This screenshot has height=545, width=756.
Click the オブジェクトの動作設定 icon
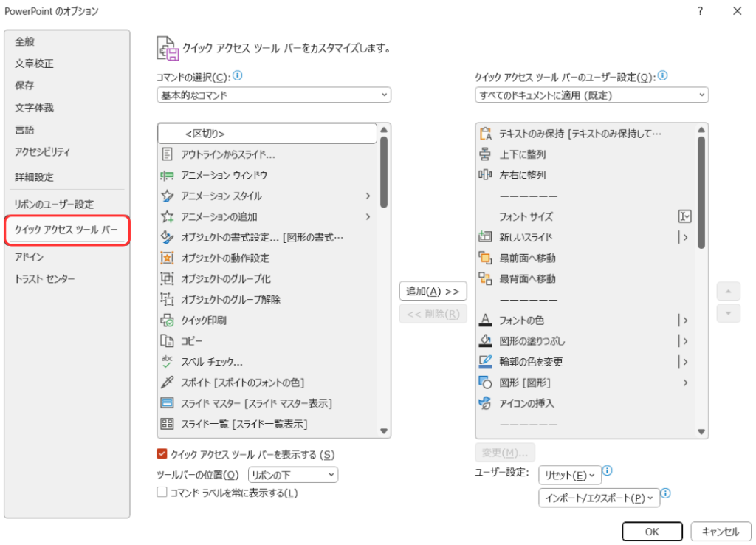coord(167,258)
